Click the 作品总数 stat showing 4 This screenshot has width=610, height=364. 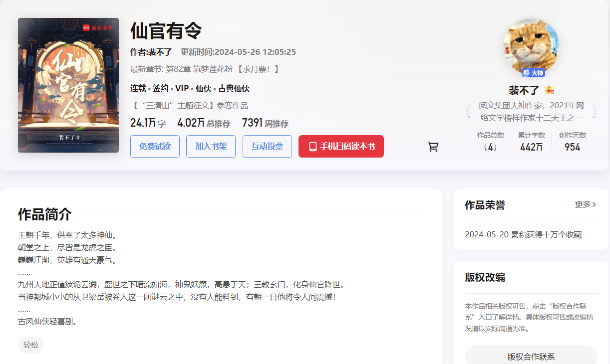[x=490, y=140]
